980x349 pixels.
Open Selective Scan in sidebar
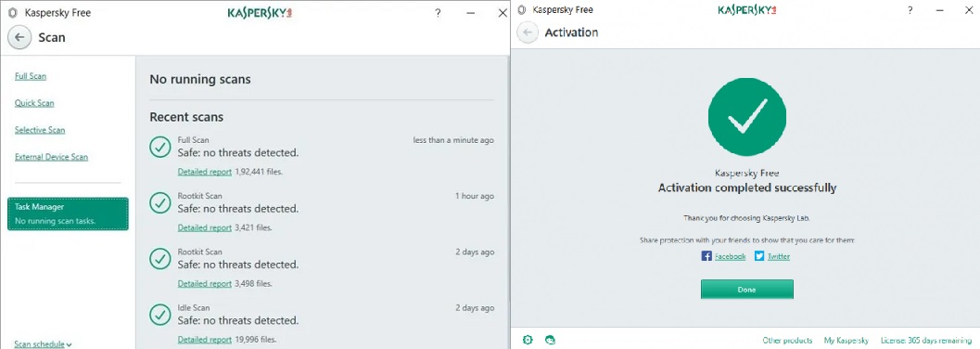point(40,130)
